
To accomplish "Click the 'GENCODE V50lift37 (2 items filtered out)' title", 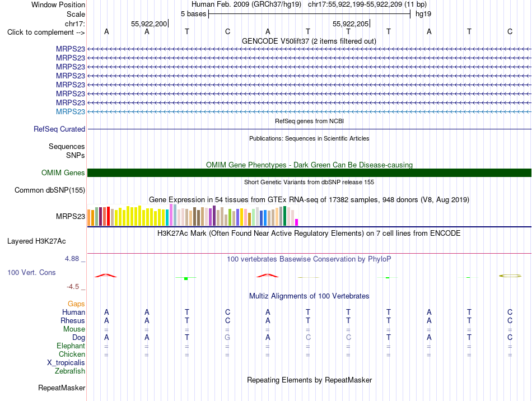I will click(x=309, y=41).
